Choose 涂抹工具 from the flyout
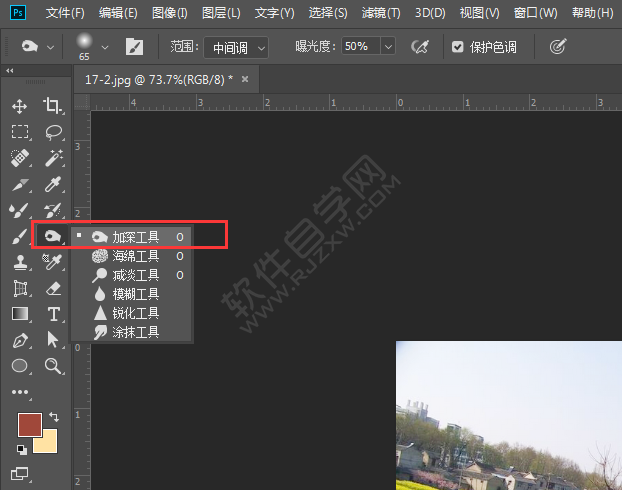 click(131, 332)
